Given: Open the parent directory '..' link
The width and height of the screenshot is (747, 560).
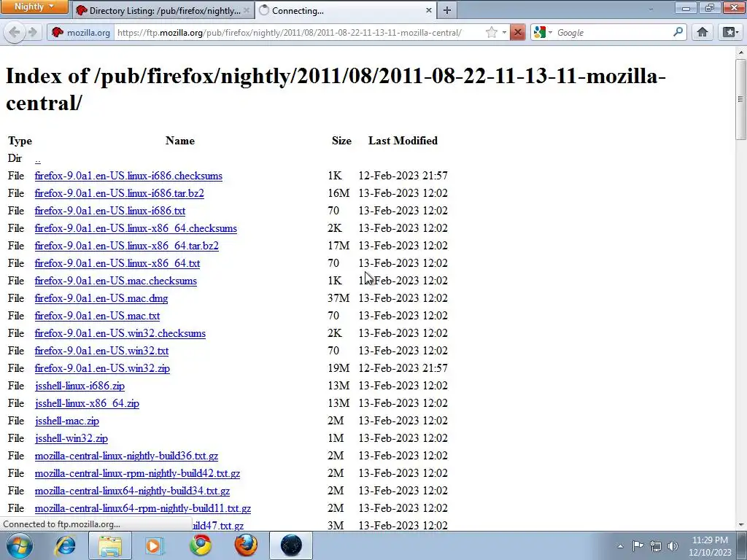Looking at the screenshot, I should (38, 158).
